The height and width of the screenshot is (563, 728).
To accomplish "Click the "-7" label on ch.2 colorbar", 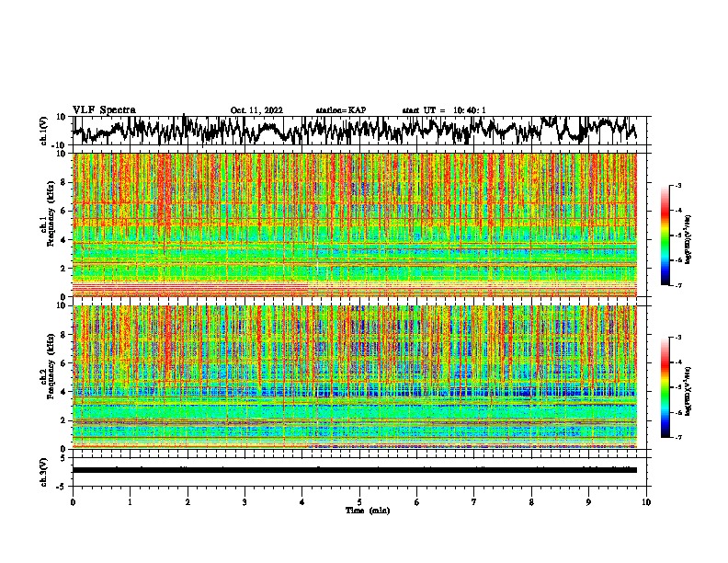I will click(677, 437).
